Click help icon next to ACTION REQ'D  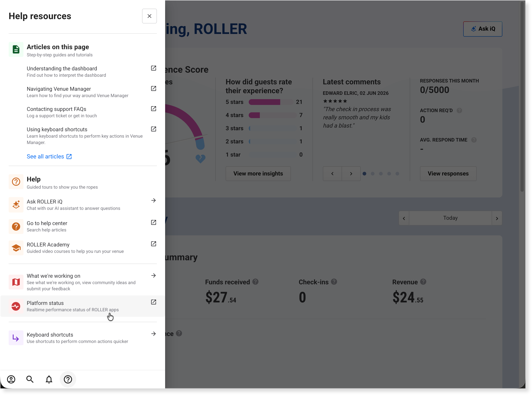(x=459, y=110)
